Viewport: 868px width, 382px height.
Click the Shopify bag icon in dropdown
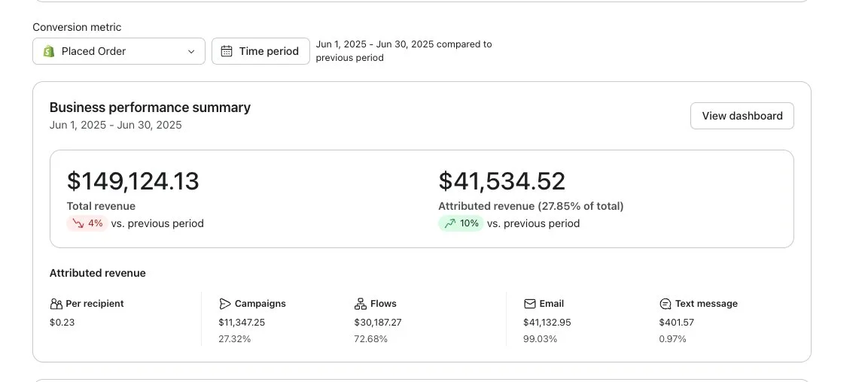[49, 51]
